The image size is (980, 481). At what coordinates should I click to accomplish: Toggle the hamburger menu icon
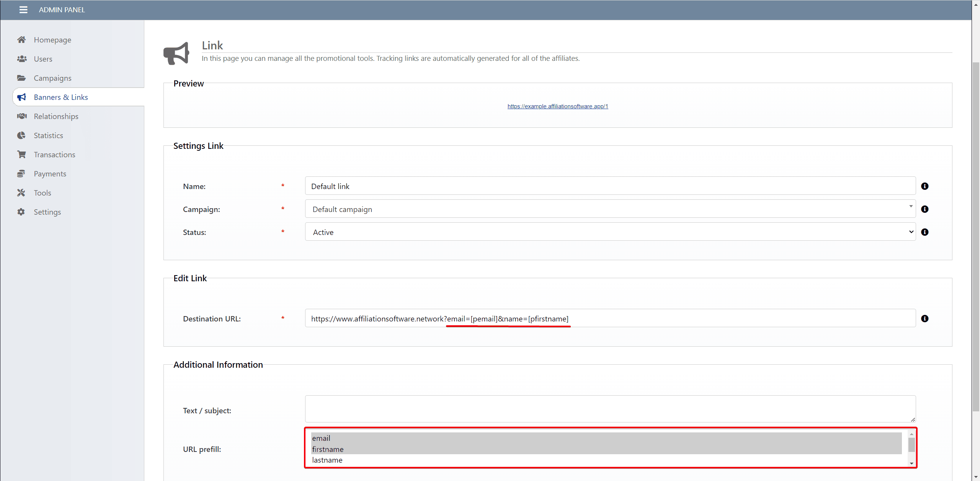click(x=23, y=10)
